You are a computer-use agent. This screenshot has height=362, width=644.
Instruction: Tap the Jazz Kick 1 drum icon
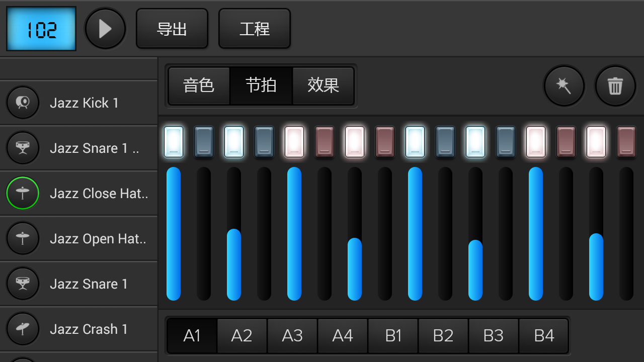(23, 103)
